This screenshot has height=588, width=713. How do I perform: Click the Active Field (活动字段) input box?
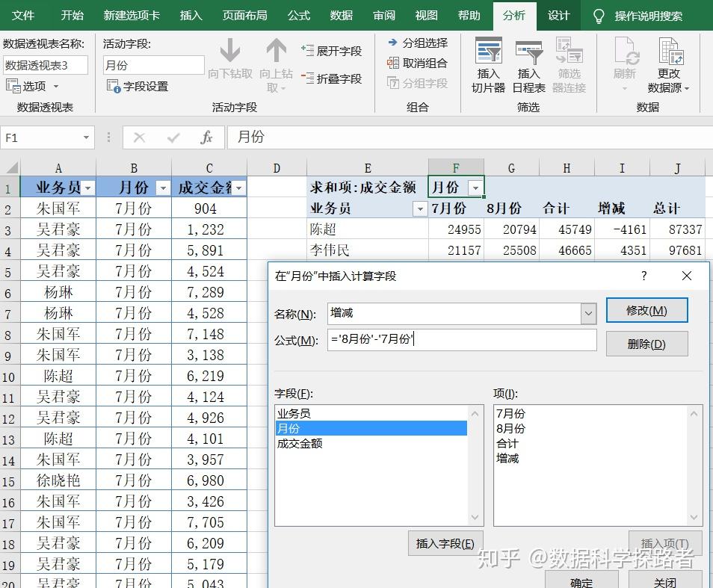[153, 66]
